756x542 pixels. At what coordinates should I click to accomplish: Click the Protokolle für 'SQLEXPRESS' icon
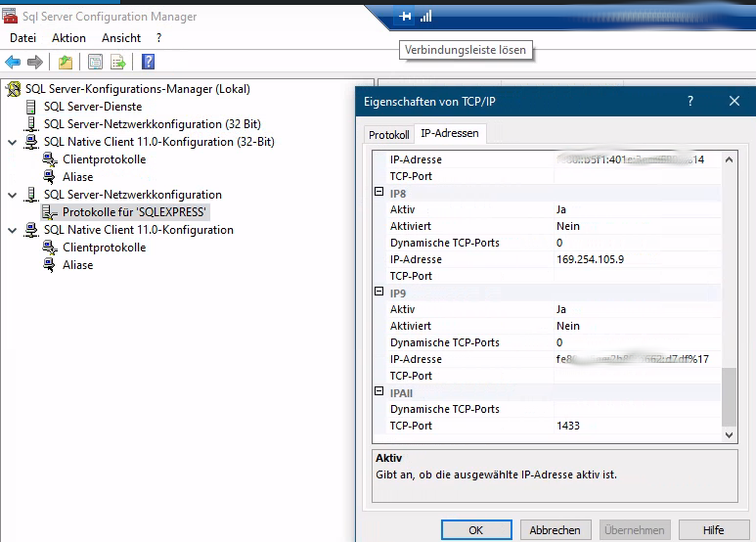[49, 212]
